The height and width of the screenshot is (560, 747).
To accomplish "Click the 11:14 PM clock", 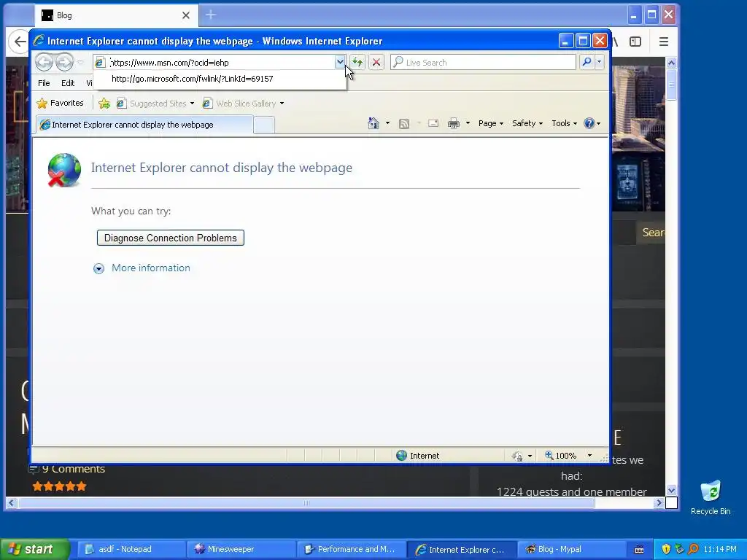I will (720, 549).
